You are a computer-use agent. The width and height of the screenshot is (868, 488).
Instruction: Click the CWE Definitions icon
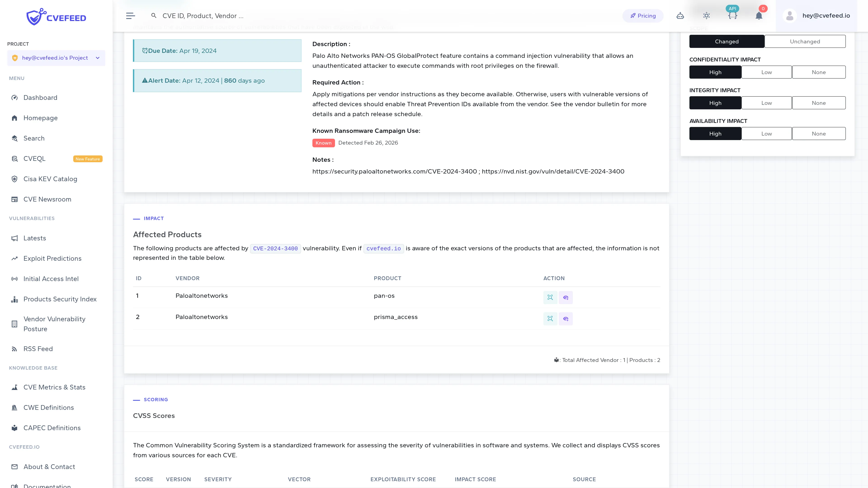coord(14,408)
